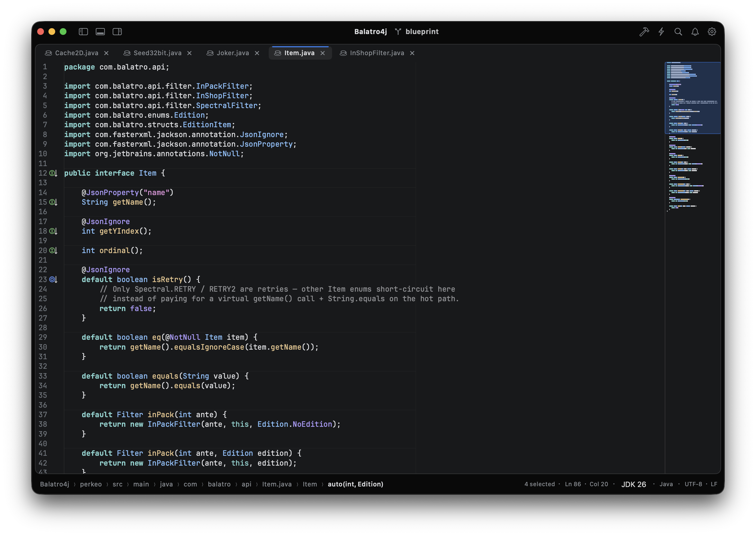Toggle the bottom panel
This screenshot has height=536, width=756.
click(100, 32)
